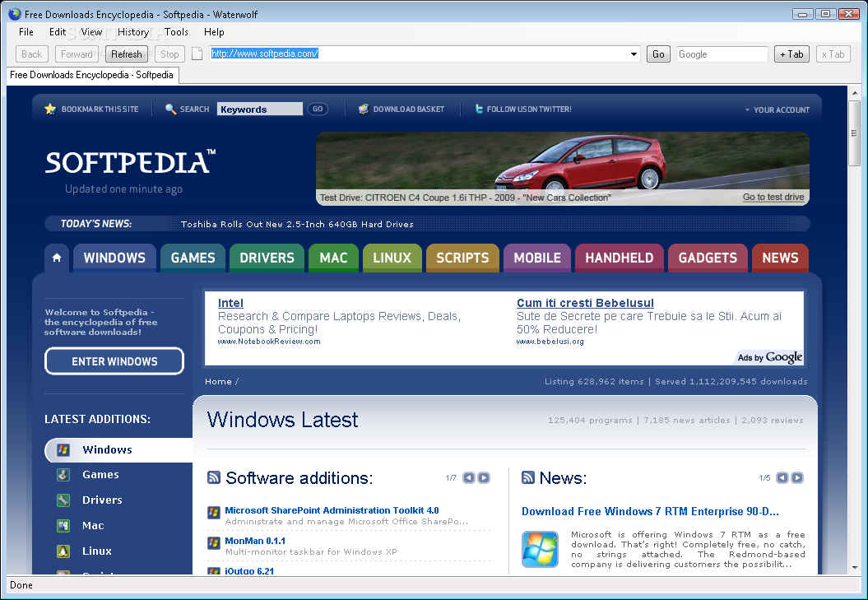Click the Google search input field

coord(722,54)
